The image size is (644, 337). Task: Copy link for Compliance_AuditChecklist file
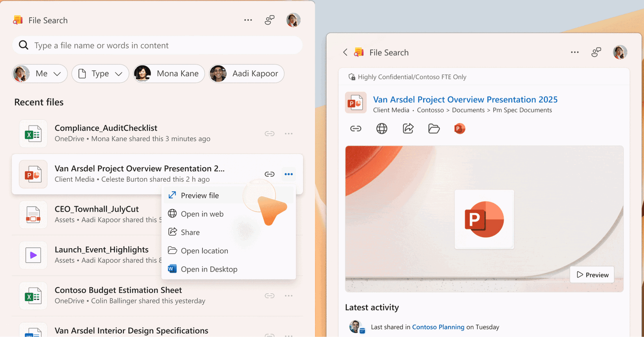coord(270,134)
